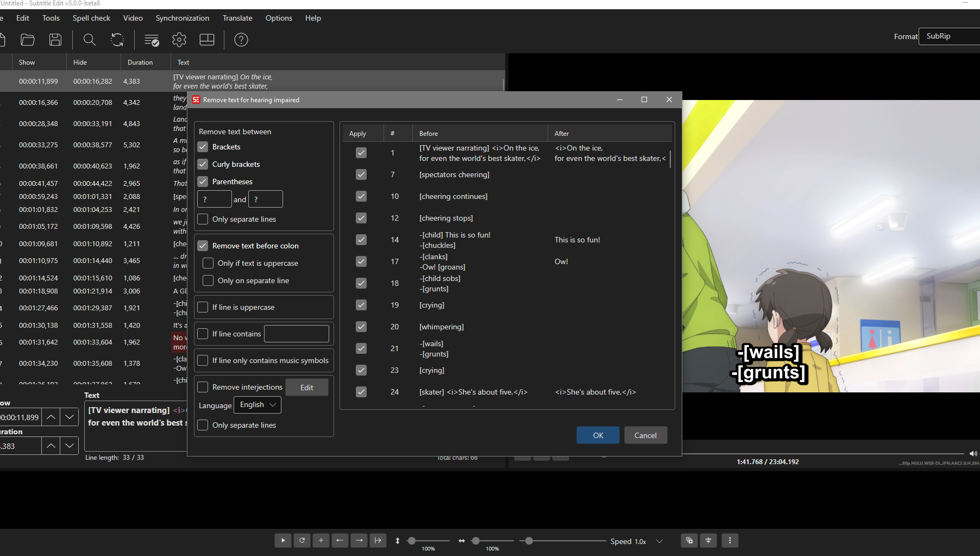Viewport: 980px width, 556px height.
Task: Enable If line is uppercase
Action: click(x=203, y=307)
